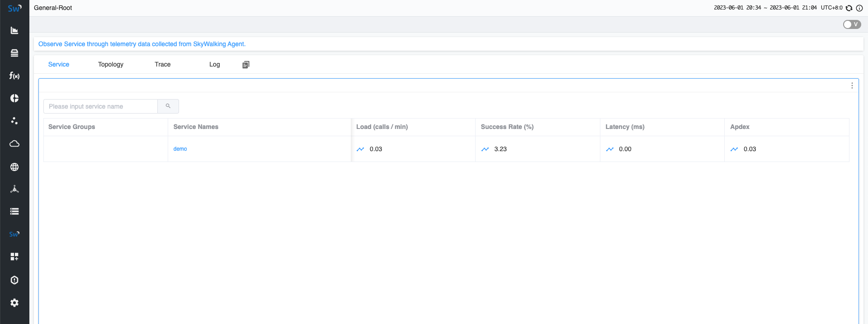Click the pie chart sidebar icon
868x324 pixels.
pos(14,98)
